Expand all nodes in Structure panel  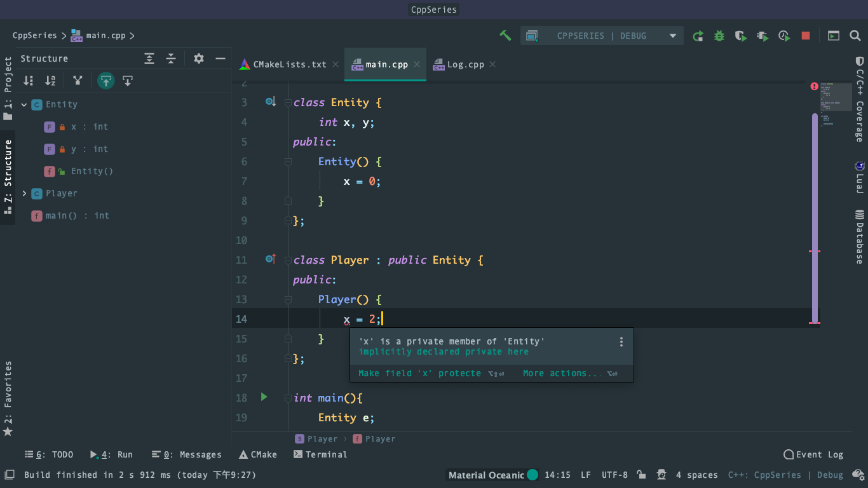point(149,58)
